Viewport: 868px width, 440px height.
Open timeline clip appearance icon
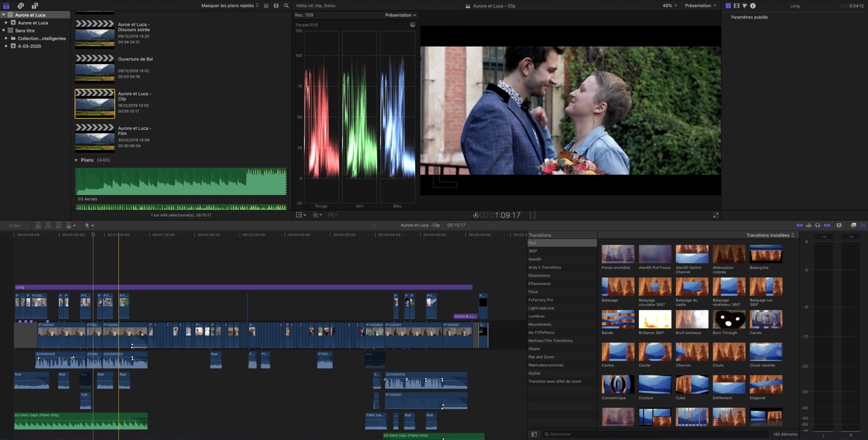tap(839, 225)
